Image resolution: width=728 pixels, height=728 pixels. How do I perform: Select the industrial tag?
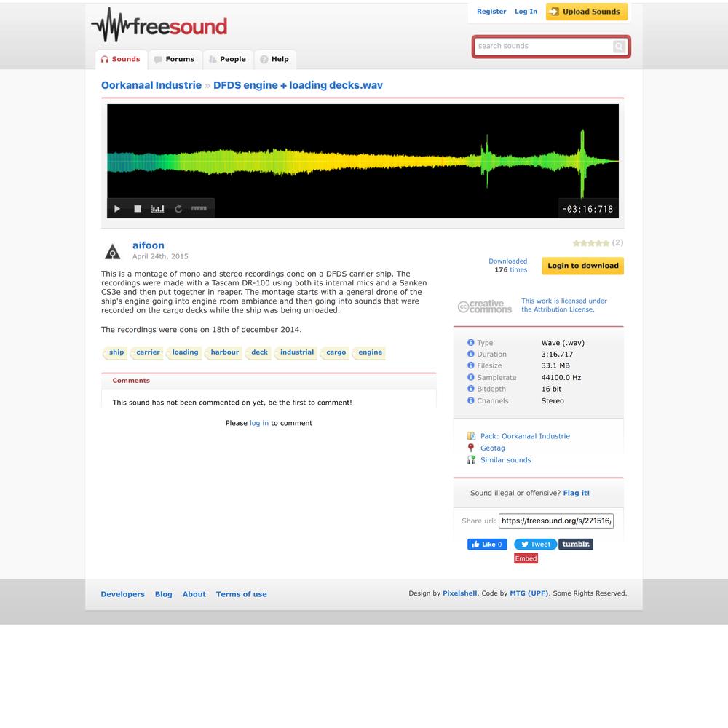(x=297, y=352)
